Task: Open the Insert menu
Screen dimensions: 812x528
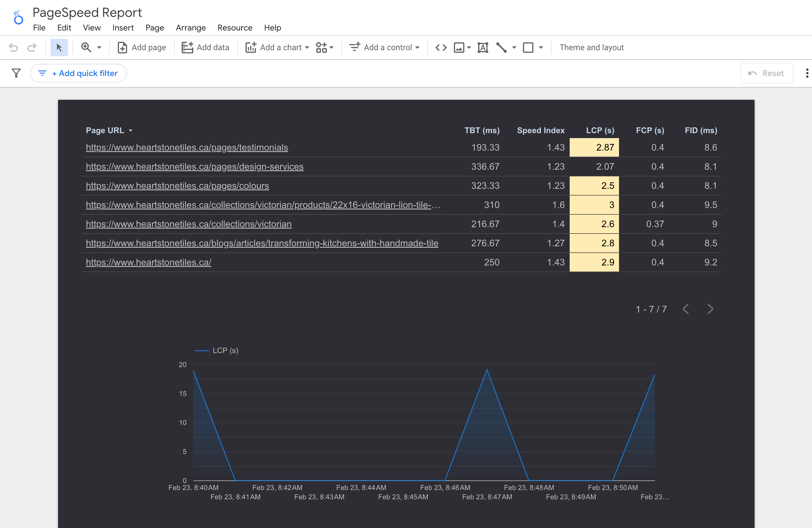Action: pyautogui.click(x=123, y=28)
